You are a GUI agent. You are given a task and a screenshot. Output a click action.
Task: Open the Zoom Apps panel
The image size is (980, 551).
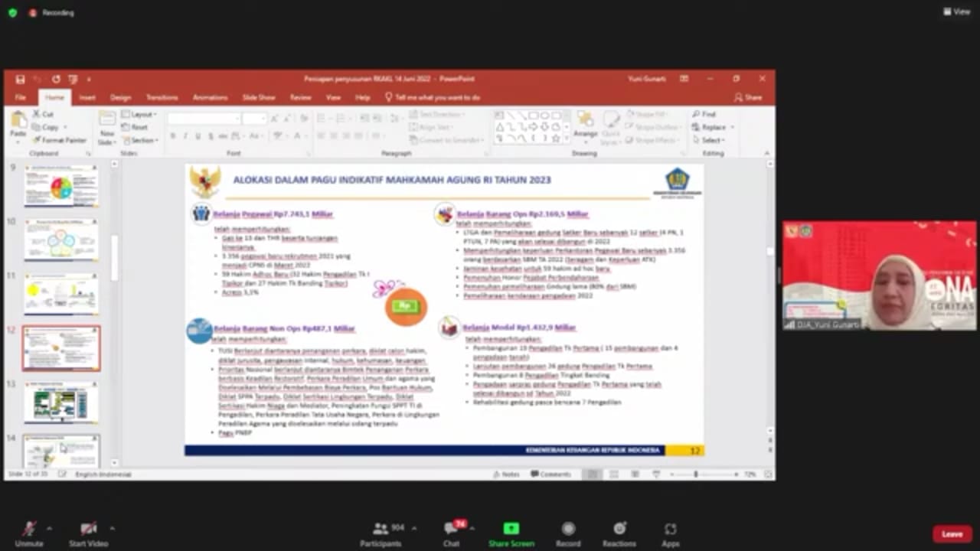coord(670,530)
